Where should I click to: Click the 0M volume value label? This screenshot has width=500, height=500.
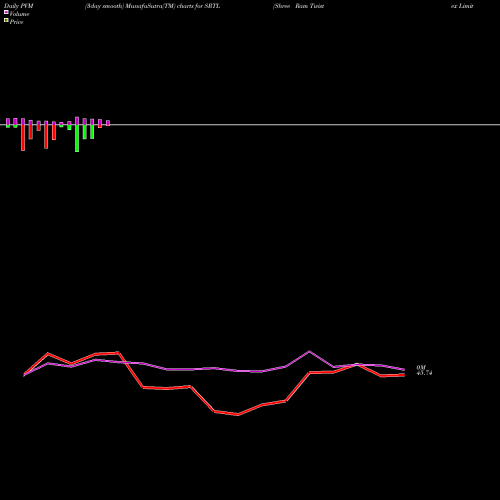(421, 368)
